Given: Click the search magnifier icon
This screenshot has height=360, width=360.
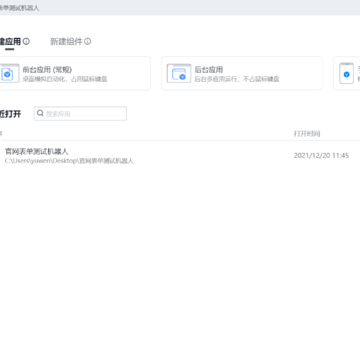Looking at the screenshot, I should coord(40,113).
